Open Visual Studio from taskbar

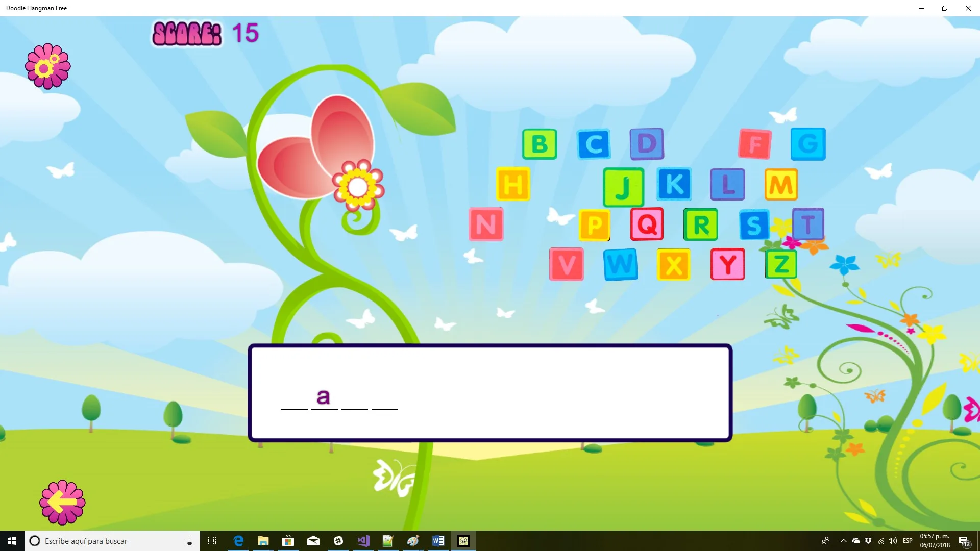[363, 541]
